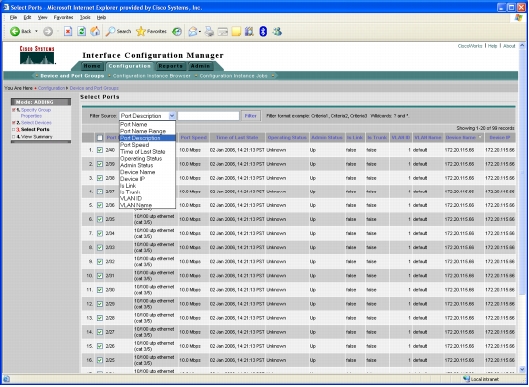Open the Tools menu
This screenshot has height=387, width=529.
pyautogui.click(x=85, y=17)
